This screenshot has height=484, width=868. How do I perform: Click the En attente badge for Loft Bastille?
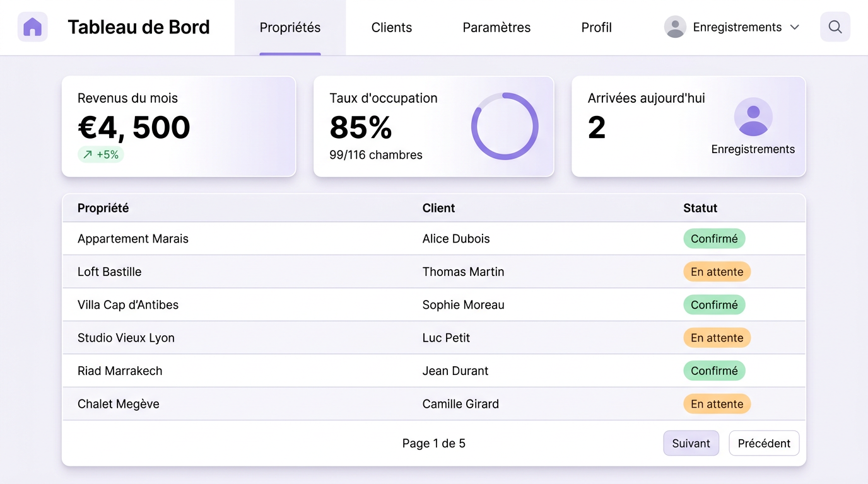[717, 272]
